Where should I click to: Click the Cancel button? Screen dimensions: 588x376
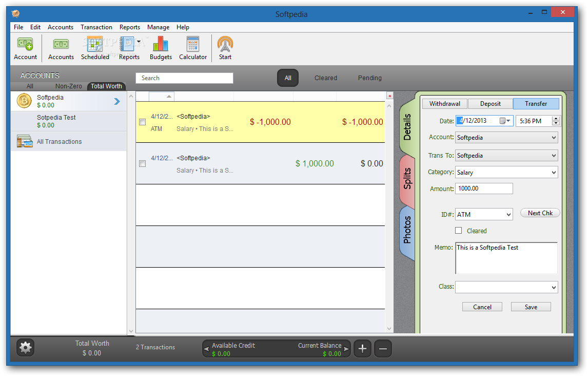[x=482, y=307]
